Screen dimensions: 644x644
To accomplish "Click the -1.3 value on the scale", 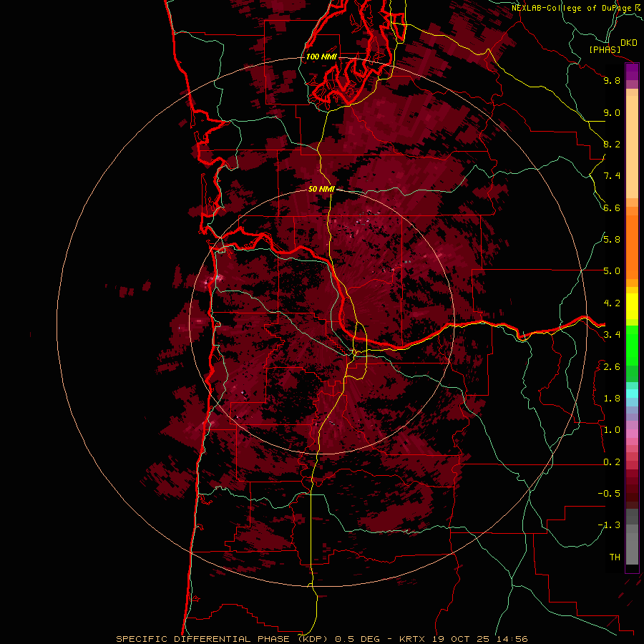I will [609, 525].
